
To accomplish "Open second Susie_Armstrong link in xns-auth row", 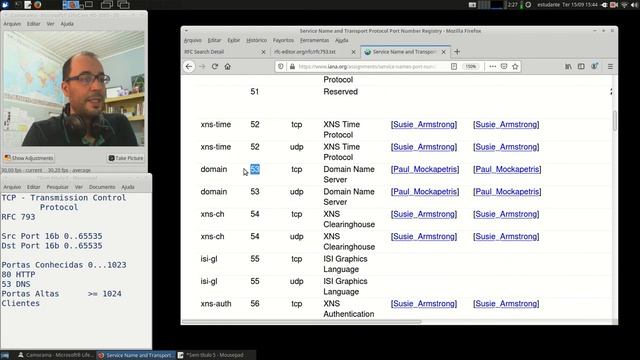I will coord(506,304).
